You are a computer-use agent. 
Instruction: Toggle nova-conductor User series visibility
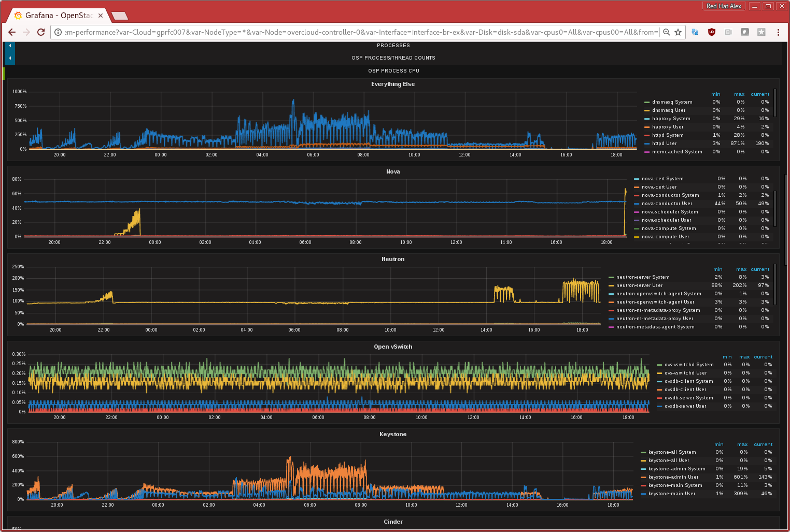(x=667, y=204)
